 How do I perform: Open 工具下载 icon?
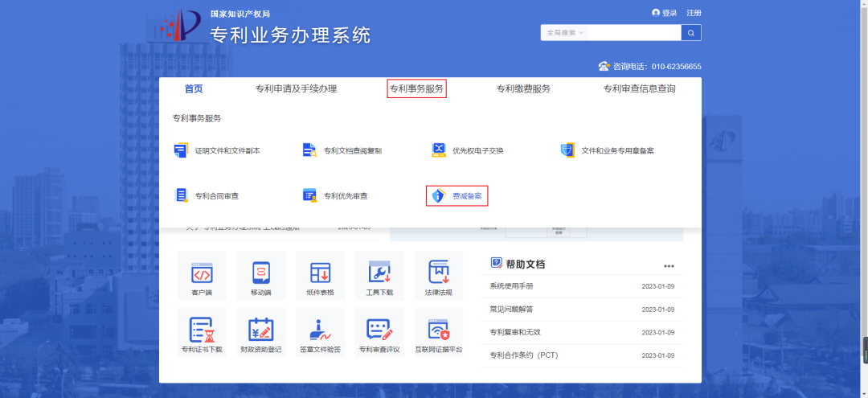tap(379, 273)
